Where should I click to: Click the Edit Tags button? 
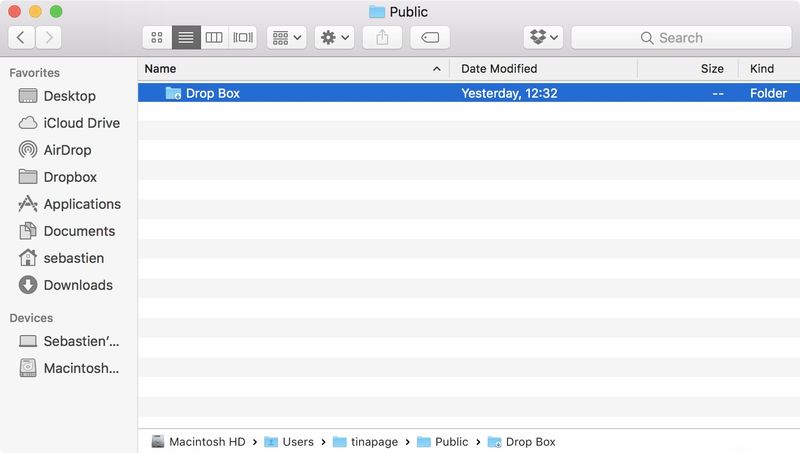point(430,38)
